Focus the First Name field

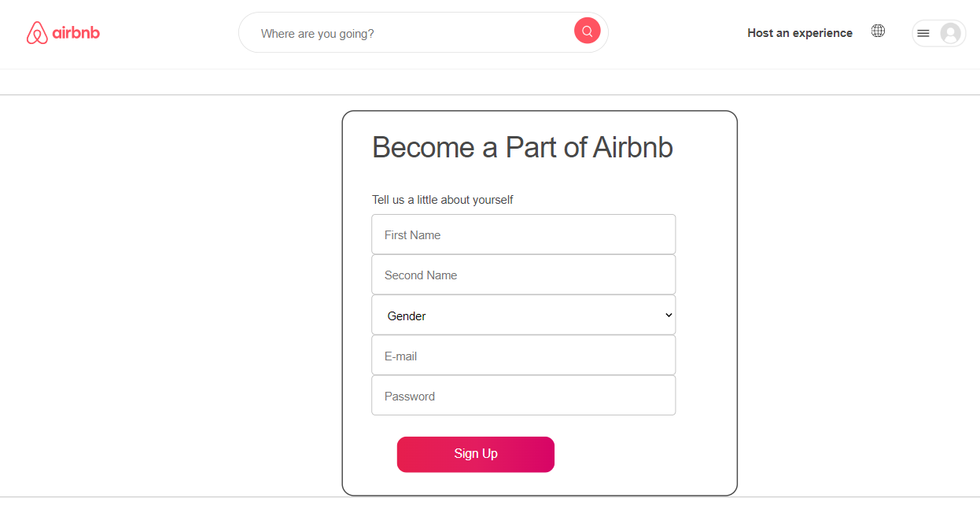[x=524, y=234]
